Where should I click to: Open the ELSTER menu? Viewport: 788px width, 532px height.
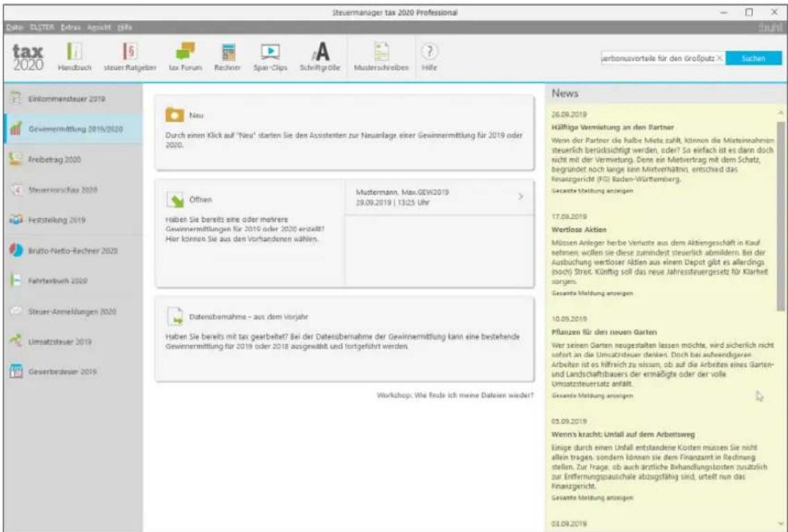point(42,26)
